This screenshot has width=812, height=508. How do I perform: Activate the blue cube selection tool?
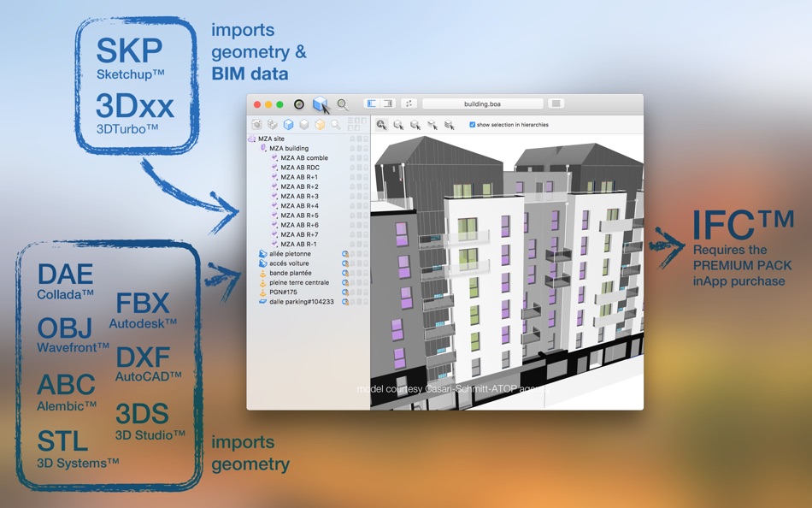pyautogui.click(x=321, y=104)
